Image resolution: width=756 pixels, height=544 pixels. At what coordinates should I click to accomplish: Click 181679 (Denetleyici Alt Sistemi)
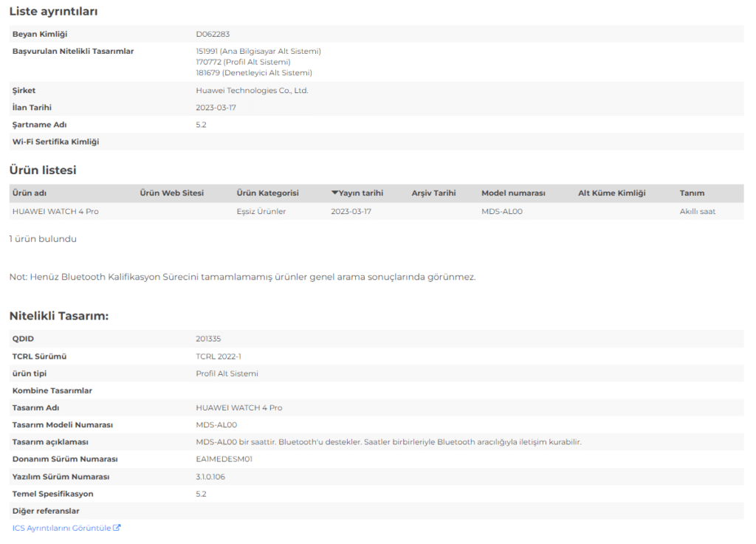(254, 73)
